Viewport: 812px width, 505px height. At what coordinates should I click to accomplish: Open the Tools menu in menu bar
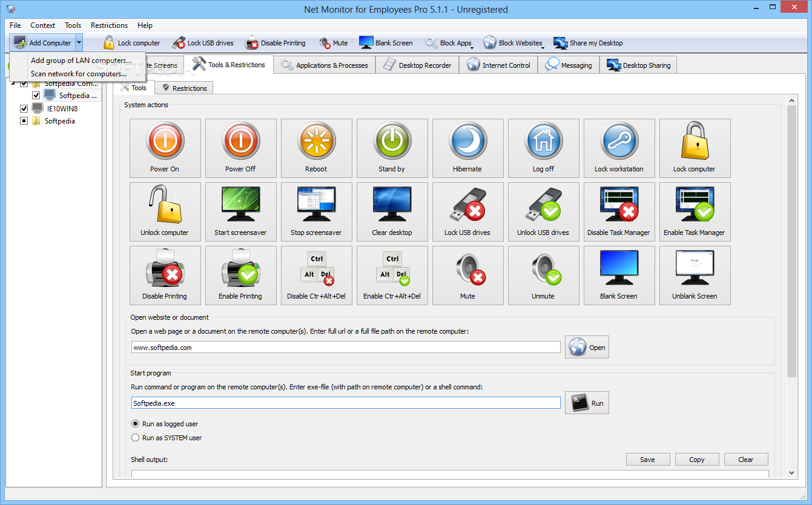click(73, 25)
